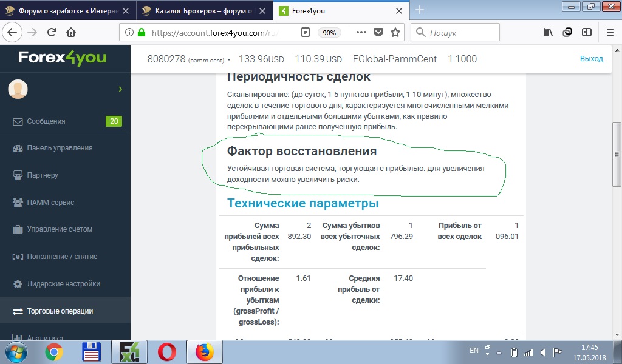This screenshot has height=364, width=622.
Task: Switch to Каталог Брокеров tab
Action: pos(203,10)
